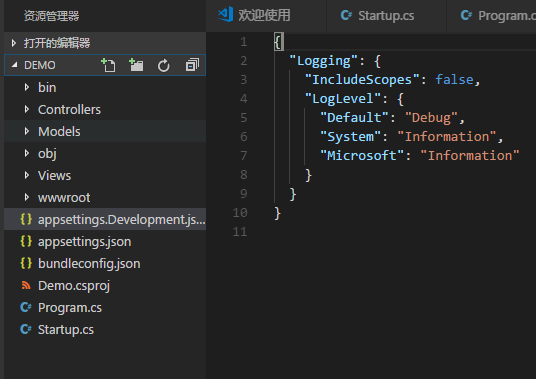Screen dimensions: 536x379
Task: Click the closing brace on line 9
Action: point(293,194)
